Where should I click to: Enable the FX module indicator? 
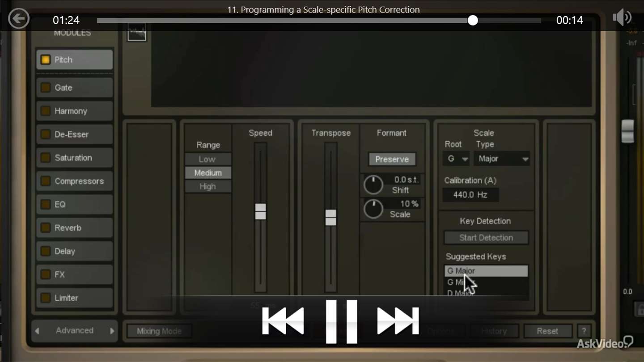[46, 274]
